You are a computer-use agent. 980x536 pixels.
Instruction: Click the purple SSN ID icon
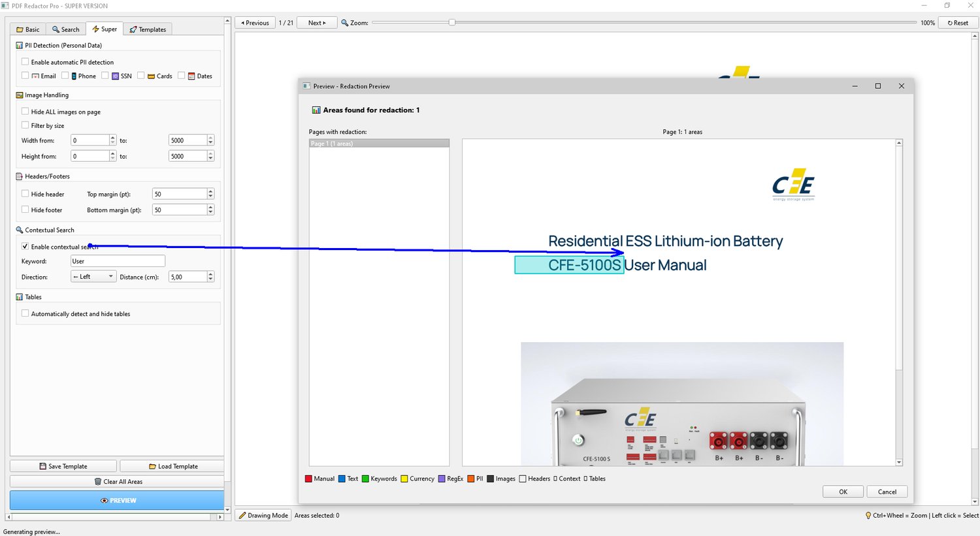point(115,76)
